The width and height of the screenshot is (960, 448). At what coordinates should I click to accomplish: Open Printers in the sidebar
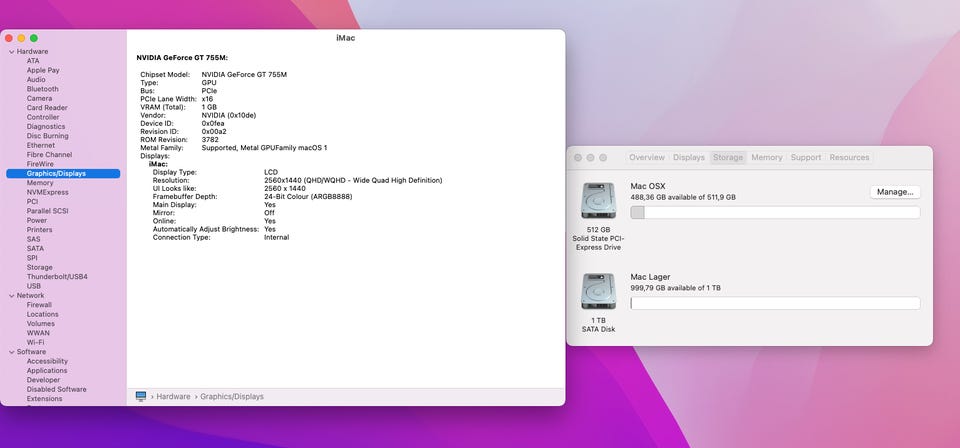[x=40, y=230]
